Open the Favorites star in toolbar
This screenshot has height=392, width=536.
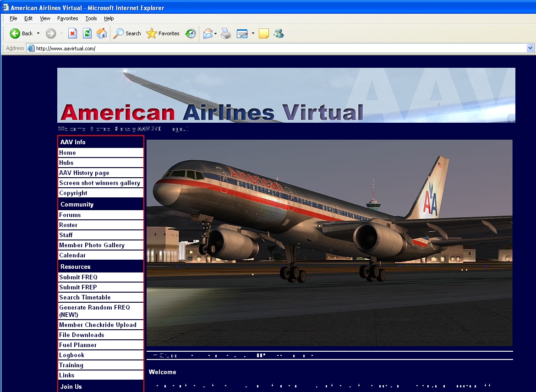pyautogui.click(x=163, y=33)
